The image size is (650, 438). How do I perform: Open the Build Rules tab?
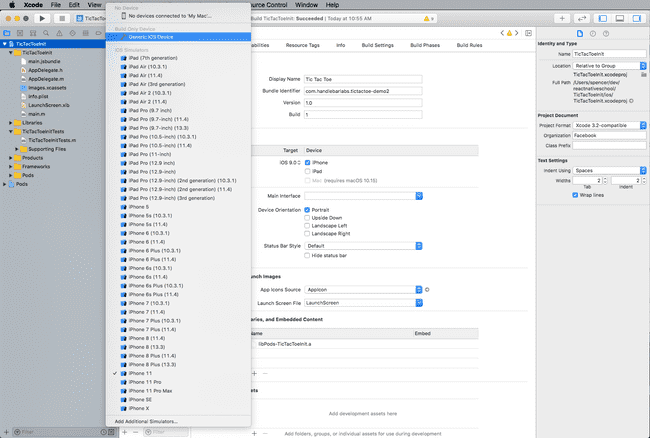point(469,45)
